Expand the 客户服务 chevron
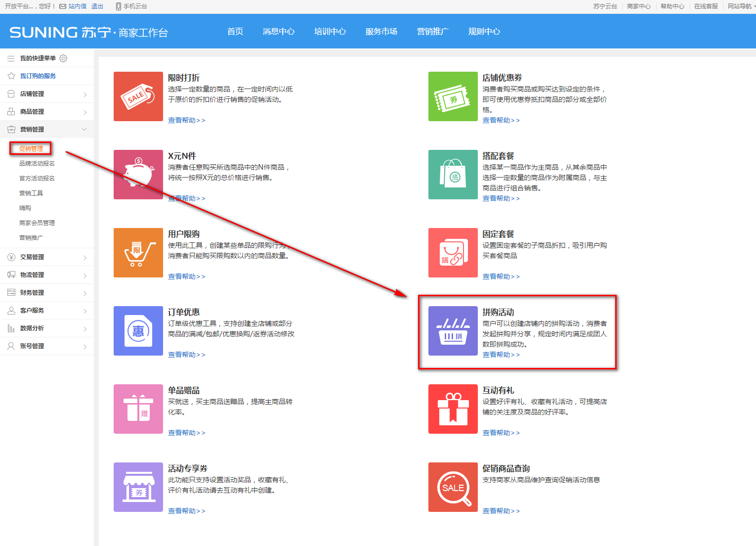 (85, 311)
